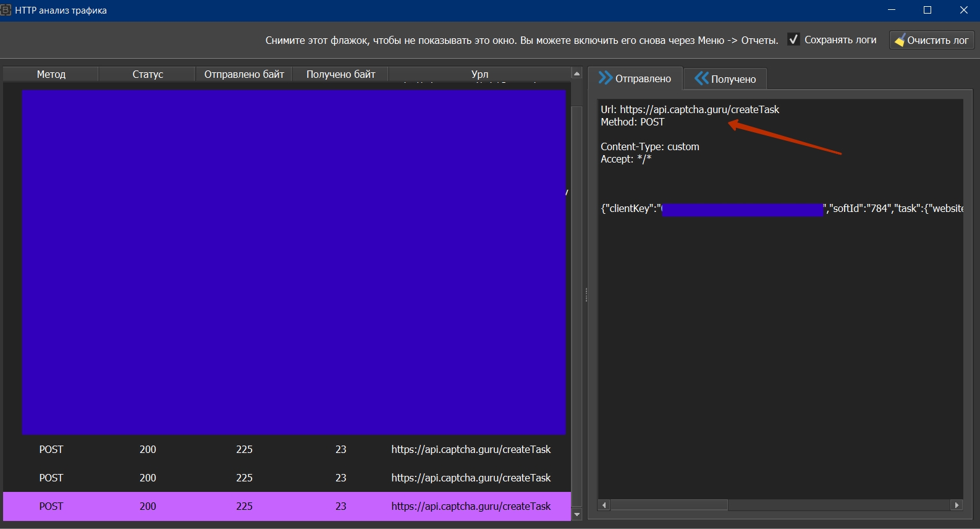Viewport: 980px width, 529px height.
Task: Click the double-arrow icon on Получено tab
Action: tap(701, 78)
